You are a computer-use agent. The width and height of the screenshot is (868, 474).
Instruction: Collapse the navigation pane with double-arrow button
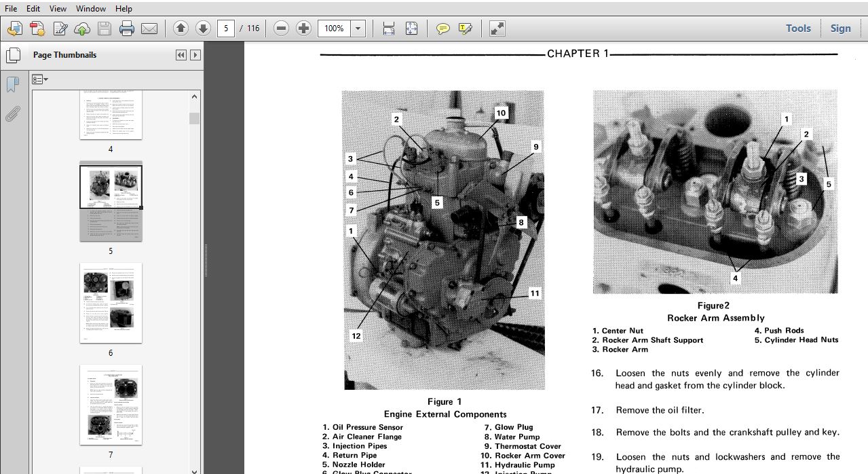(x=181, y=55)
